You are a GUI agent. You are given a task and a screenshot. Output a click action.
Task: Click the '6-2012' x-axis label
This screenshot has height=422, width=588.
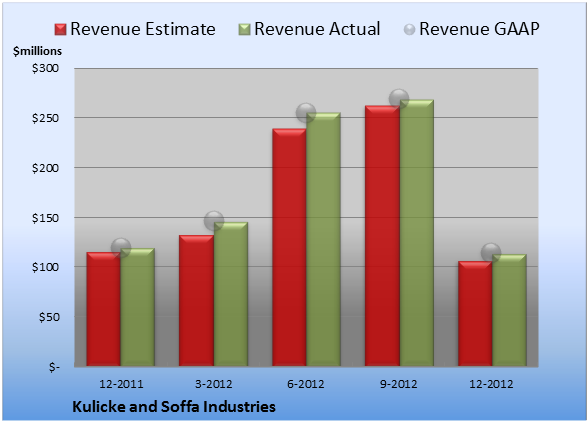[306, 384]
